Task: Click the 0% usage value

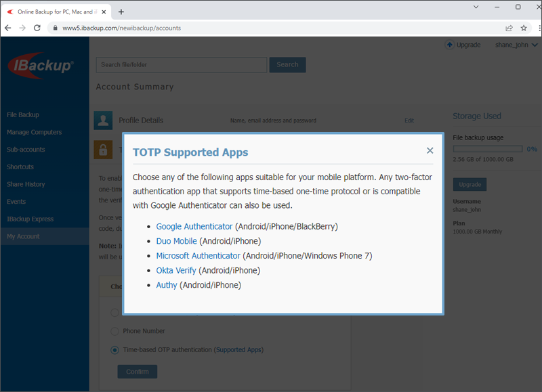Action: 532,149
